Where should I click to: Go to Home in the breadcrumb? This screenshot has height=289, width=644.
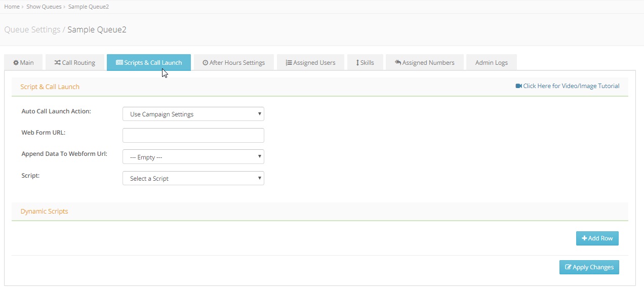coord(12,7)
